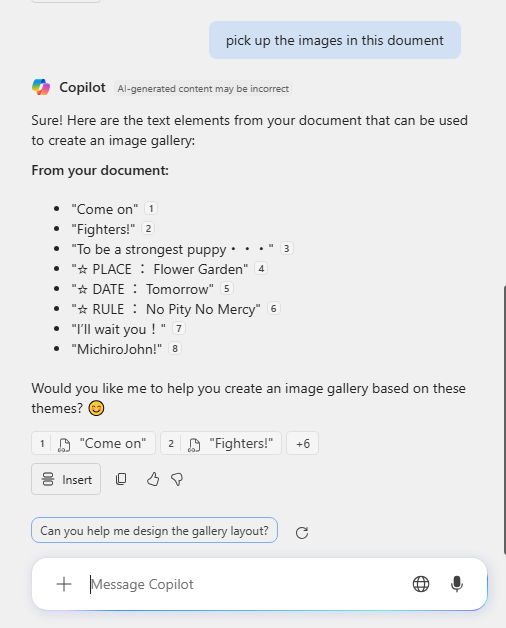Click citation number 3 beside strongest puppy
Viewport: 506px width, 628px height.
pos(286,248)
